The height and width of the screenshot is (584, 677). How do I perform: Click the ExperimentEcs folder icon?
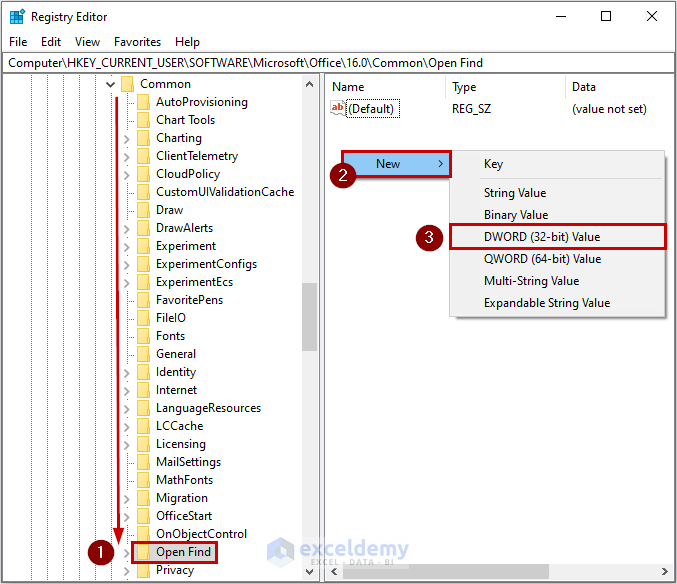click(x=143, y=282)
